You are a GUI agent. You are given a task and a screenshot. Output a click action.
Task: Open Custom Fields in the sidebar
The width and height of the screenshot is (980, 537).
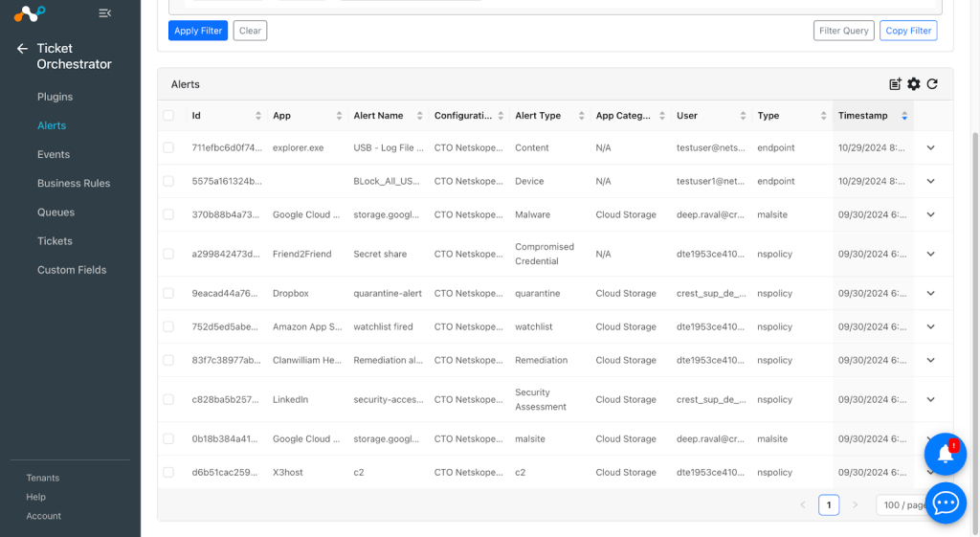[x=72, y=269]
